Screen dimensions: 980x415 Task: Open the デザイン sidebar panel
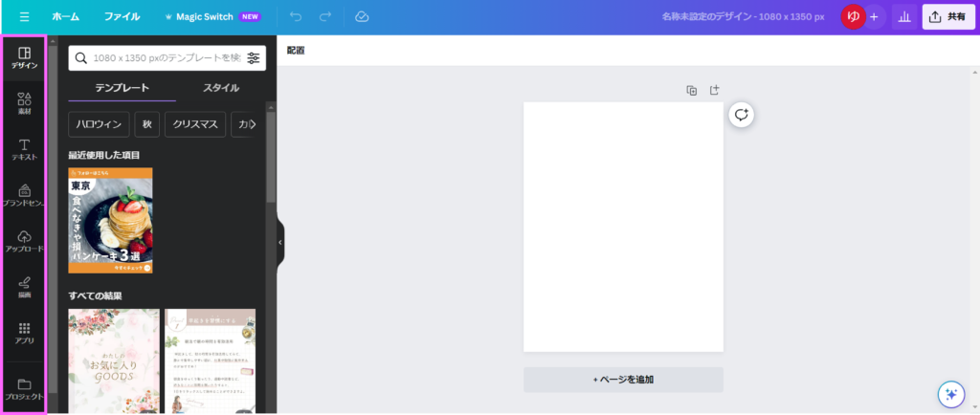pyautogui.click(x=25, y=57)
